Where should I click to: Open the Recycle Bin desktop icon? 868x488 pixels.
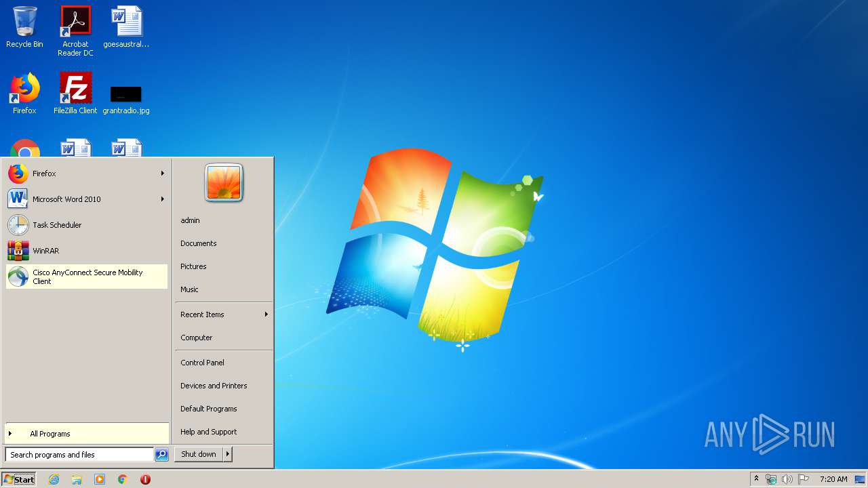pos(24,27)
